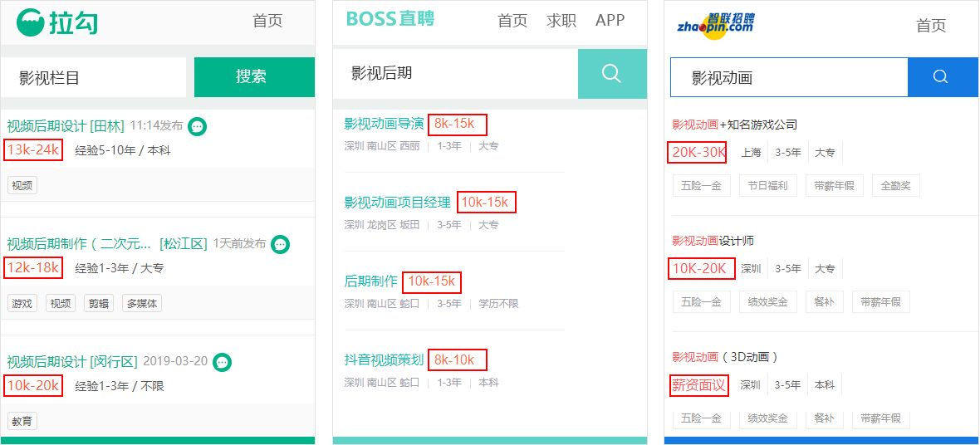
Task: Click the 全勤奖 benefit tag
Action: point(895,186)
